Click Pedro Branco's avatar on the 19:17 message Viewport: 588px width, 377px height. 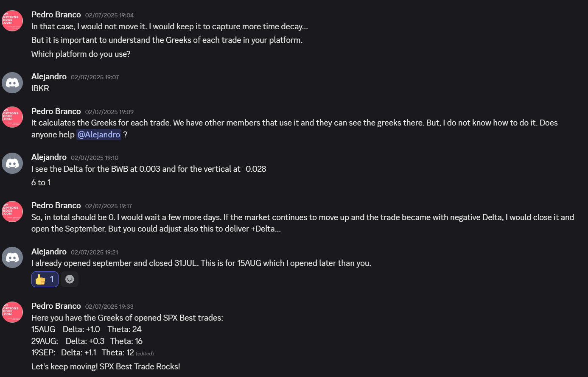click(x=12, y=212)
